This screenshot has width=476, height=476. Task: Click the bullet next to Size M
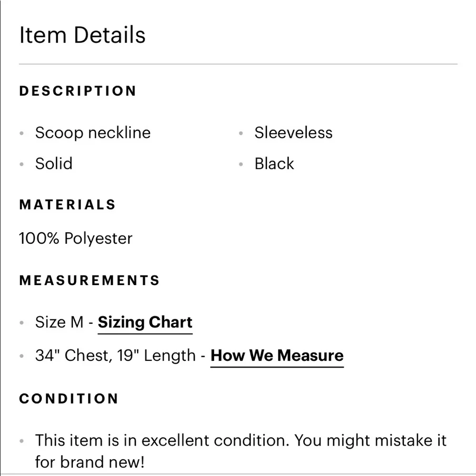point(21,323)
